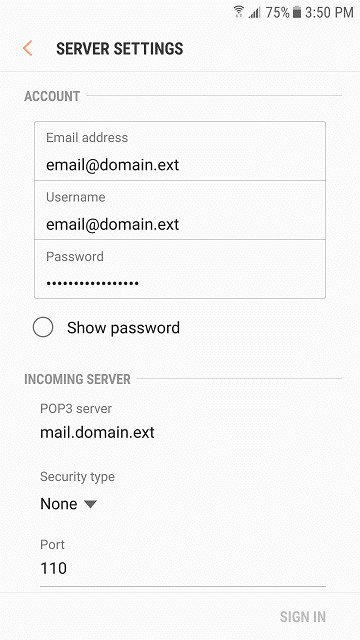
Task: Edit the POP3 server mail.domain.ext field
Action: click(183, 422)
